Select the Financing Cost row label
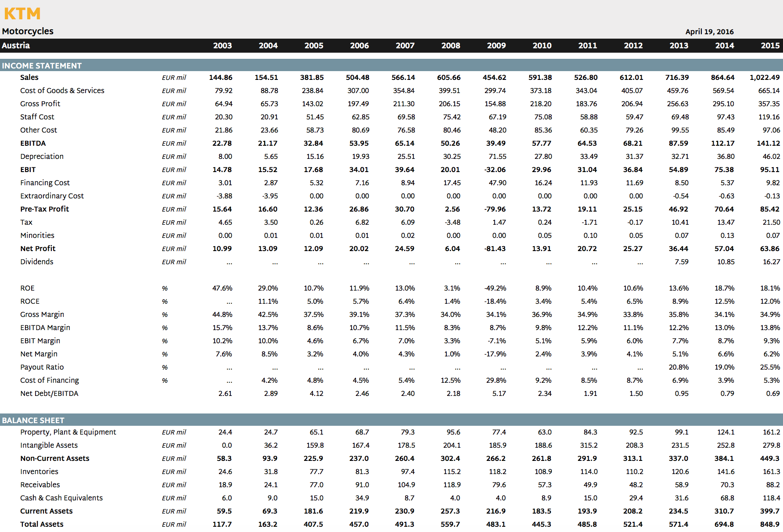The image size is (783, 532). [x=45, y=183]
